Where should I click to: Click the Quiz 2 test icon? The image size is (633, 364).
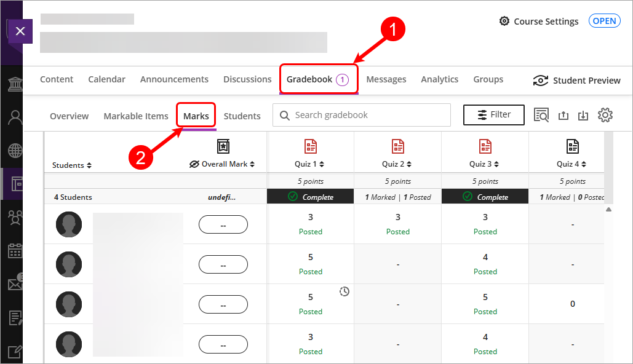[x=397, y=146]
